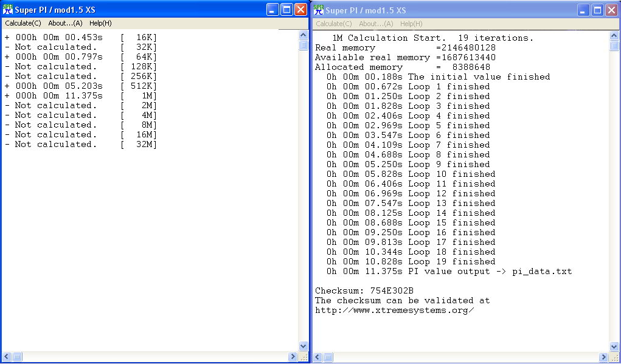The height and width of the screenshot is (364, 621).
Task: Click resize grip of left window
Action: (x=304, y=357)
